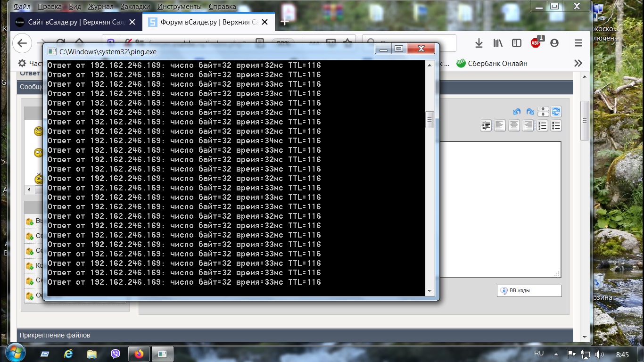Open the Закладки menu
The width and height of the screenshot is (644, 362).
tap(135, 7)
